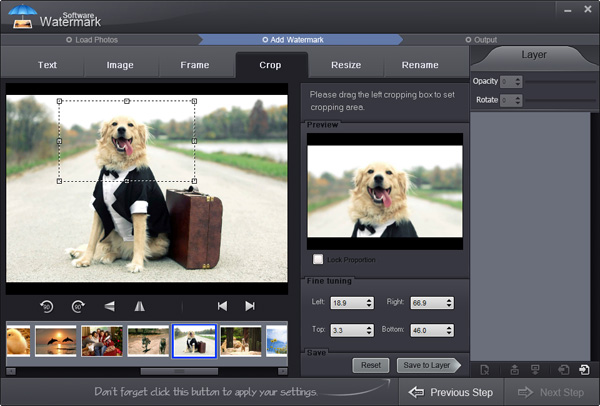The image size is (600, 406).
Task: Select the selected dog with suitcase thumbnail
Action: tap(194, 341)
